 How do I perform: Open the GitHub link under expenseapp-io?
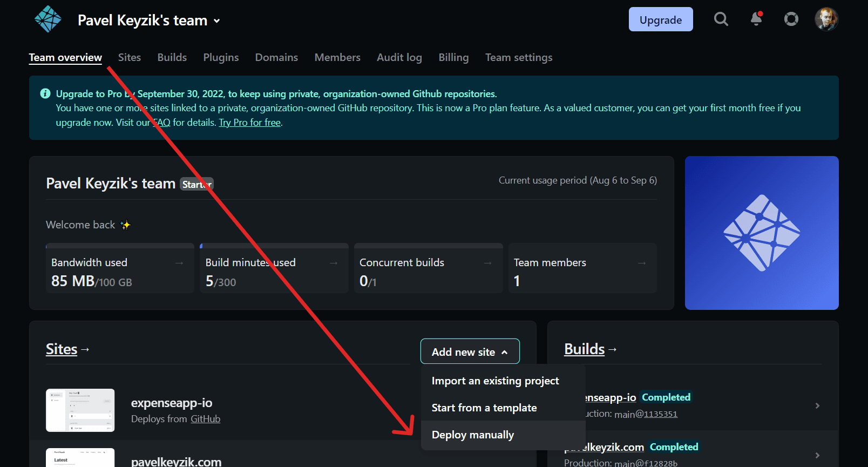click(205, 419)
